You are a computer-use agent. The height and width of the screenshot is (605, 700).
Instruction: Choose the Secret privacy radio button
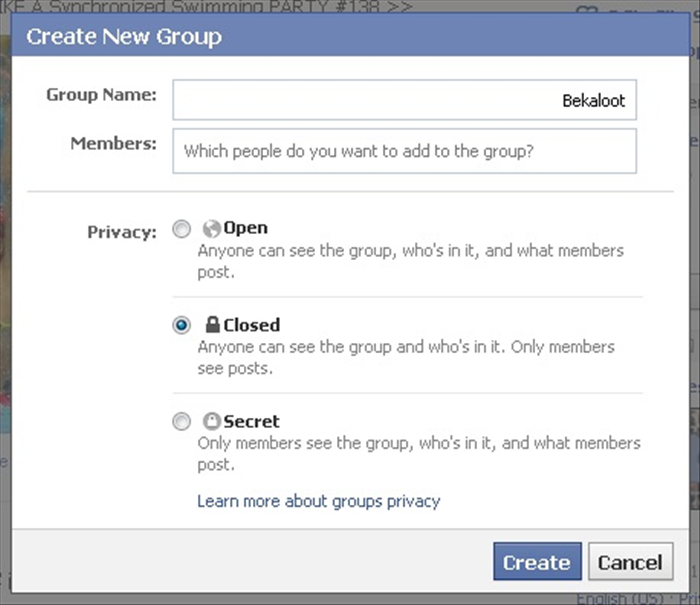pyautogui.click(x=182, y=421)
